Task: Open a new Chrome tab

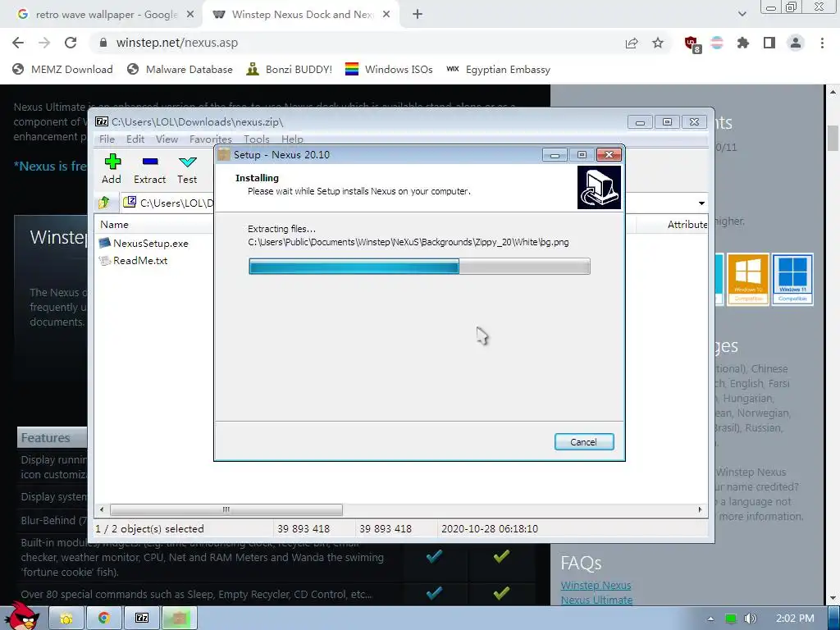Action: point(418,15)
